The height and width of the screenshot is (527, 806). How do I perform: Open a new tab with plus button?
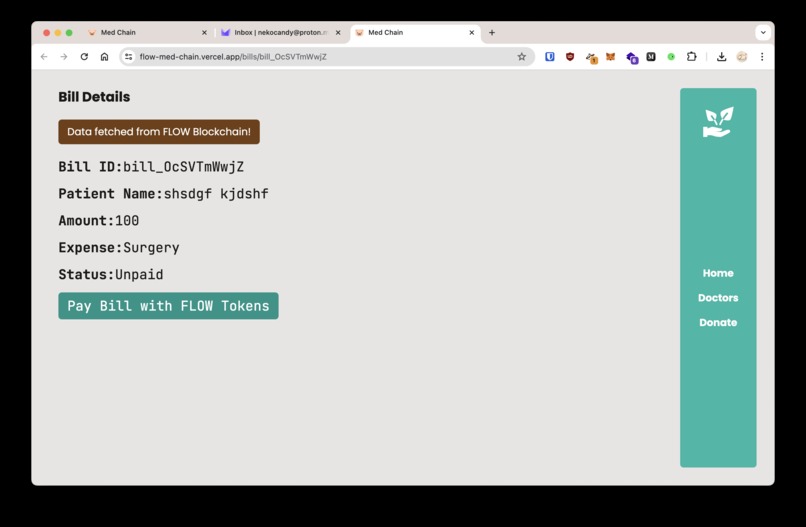tap(492, 32)
